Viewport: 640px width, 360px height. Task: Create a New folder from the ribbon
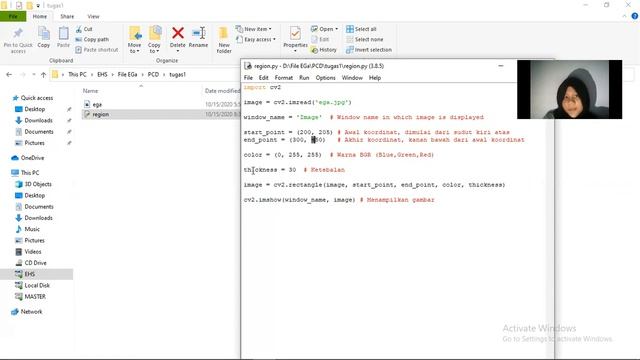[224, 40]
